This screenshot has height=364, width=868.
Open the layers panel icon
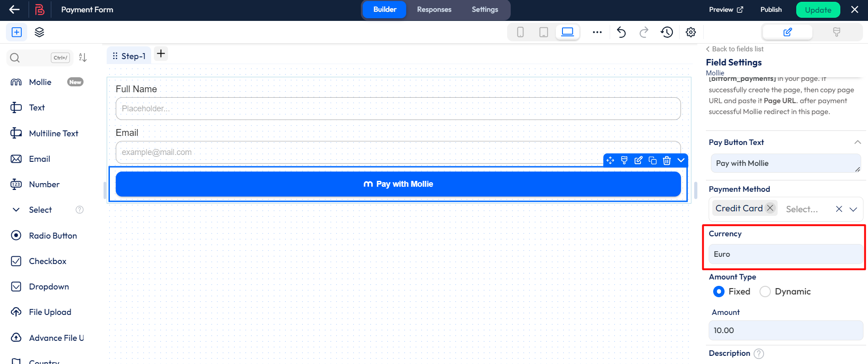(39, 32)
